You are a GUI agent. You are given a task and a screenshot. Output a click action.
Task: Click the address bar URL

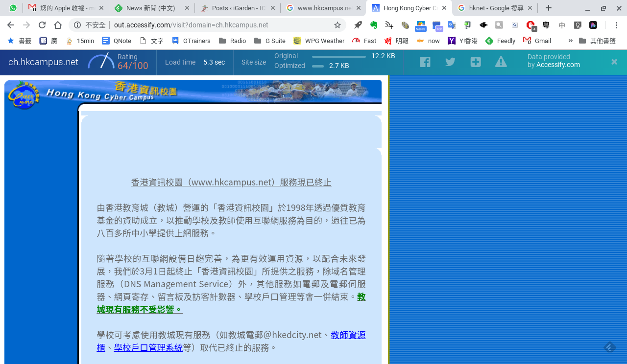191,25
